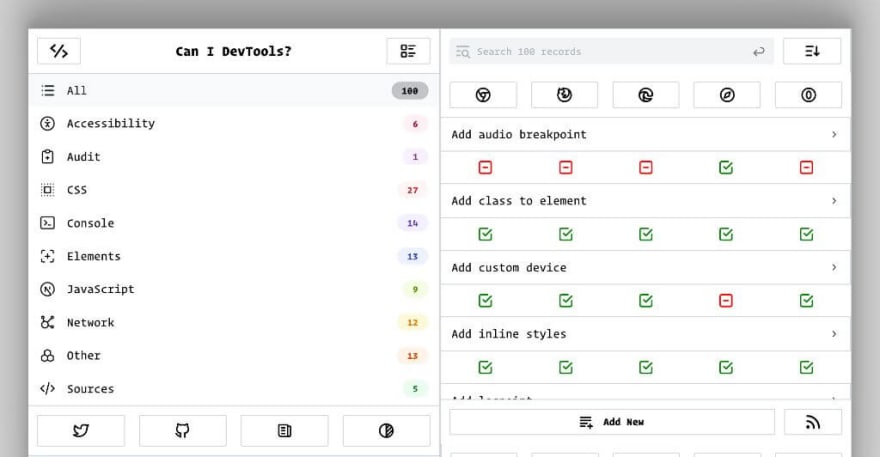Select the Chrome browser filter
This screenshot has height=457, width=880.
pyautogui.click(x=483, y=95)
